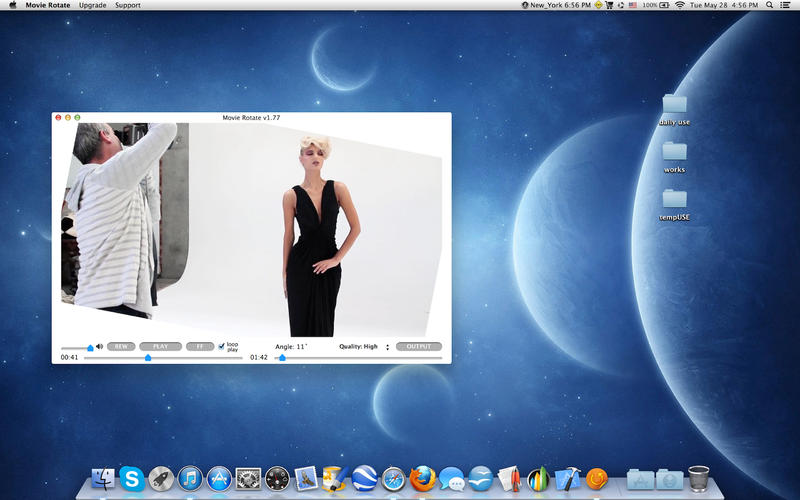Open the OpenOffice seagull icon in dock

[x=481, y=479]
